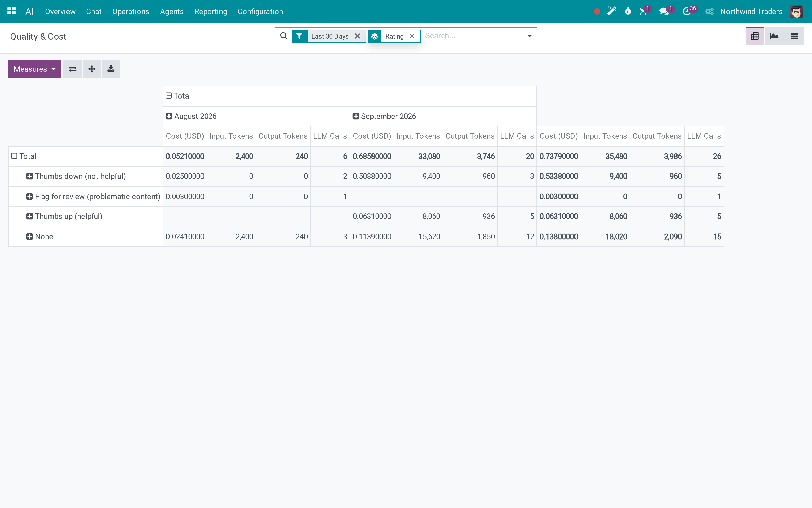This screenshot has height=508, width=812.
Task: Open the hourglass notifications with badge 1
Action: [x=643, y=11]
